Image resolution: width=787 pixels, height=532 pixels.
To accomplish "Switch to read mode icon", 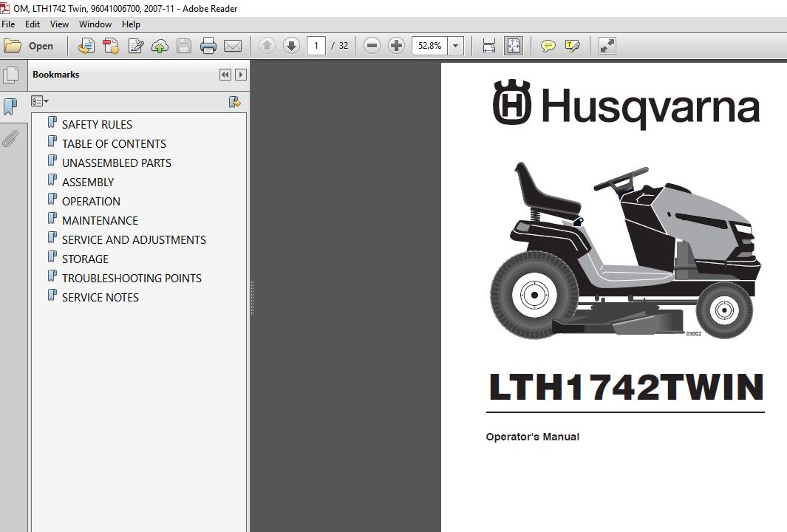I will click(607, 46).
